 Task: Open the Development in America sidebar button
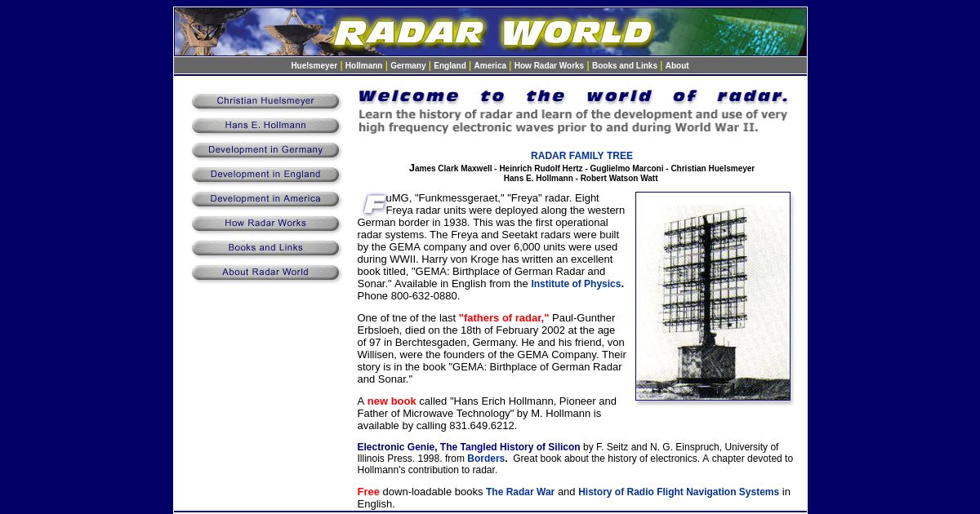point(265,200)
